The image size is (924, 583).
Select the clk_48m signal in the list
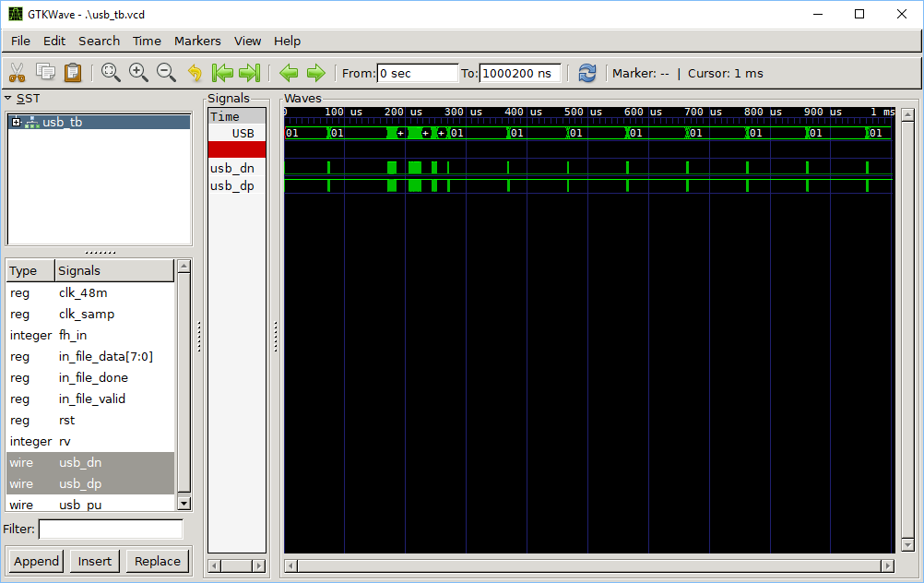[x=83, y=293]
